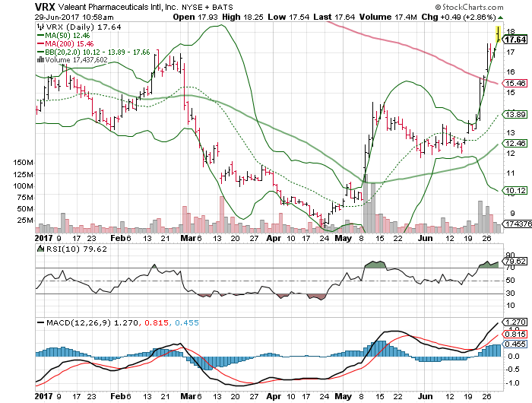Click the Low 17.54 value

tap(288, 17)
